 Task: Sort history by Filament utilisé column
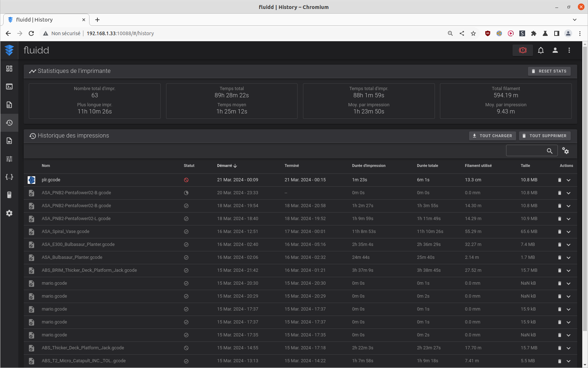point(478,166)
